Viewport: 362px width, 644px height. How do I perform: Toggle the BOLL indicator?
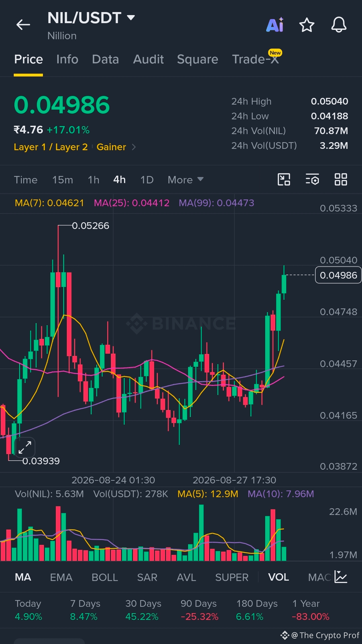click(x=105, y=577)
